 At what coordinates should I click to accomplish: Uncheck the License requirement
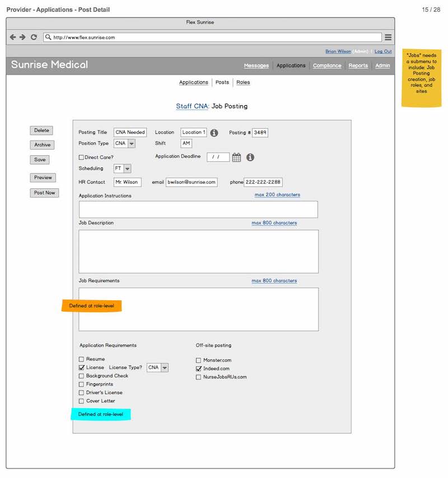81,368
